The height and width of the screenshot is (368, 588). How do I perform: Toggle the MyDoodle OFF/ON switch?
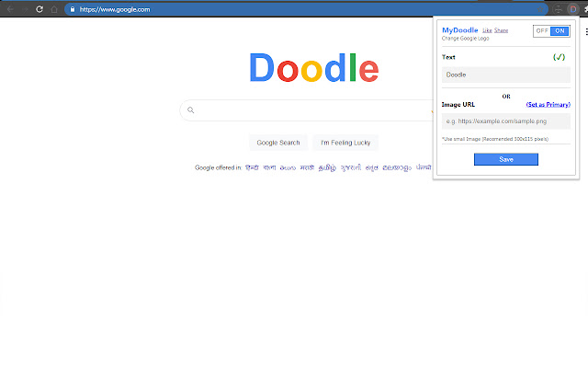(x=551, y=30)
